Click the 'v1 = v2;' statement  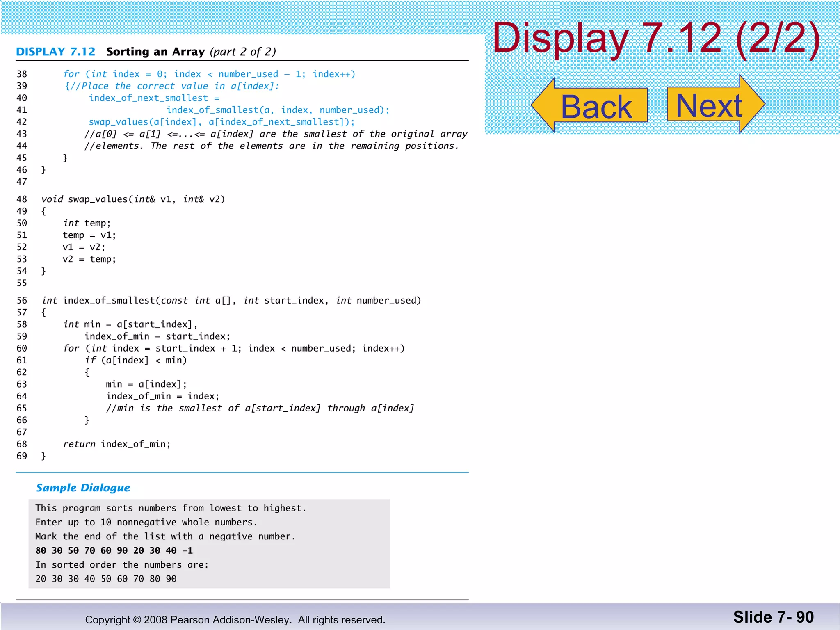[84, 247]
